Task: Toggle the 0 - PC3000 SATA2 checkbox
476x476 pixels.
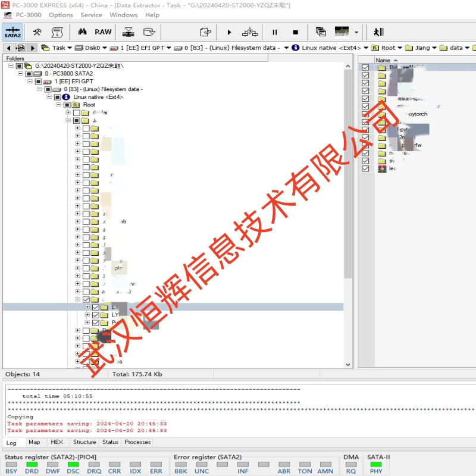Action: point(29,74)
